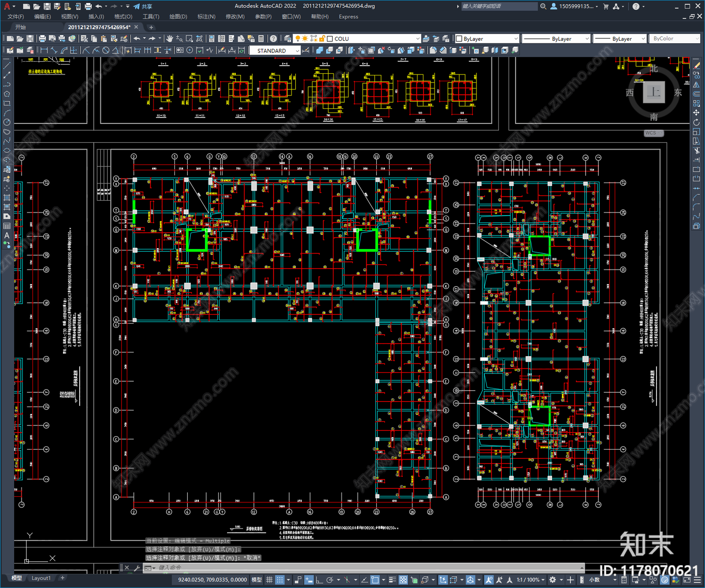Click the command line wrench customize icon
Viewport: 705px width, 588px height.
pyautogui.click(x=137, y=568)
